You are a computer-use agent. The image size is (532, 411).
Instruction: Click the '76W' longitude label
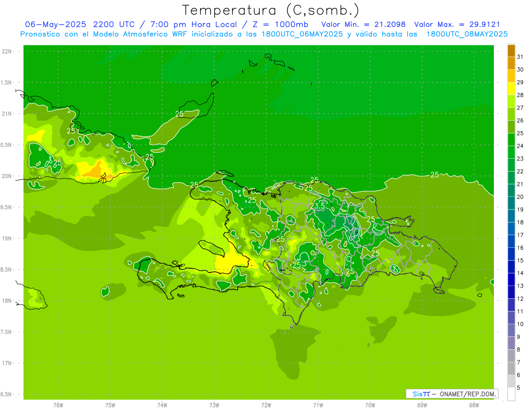pyautogui.click(x=58, y=405)
